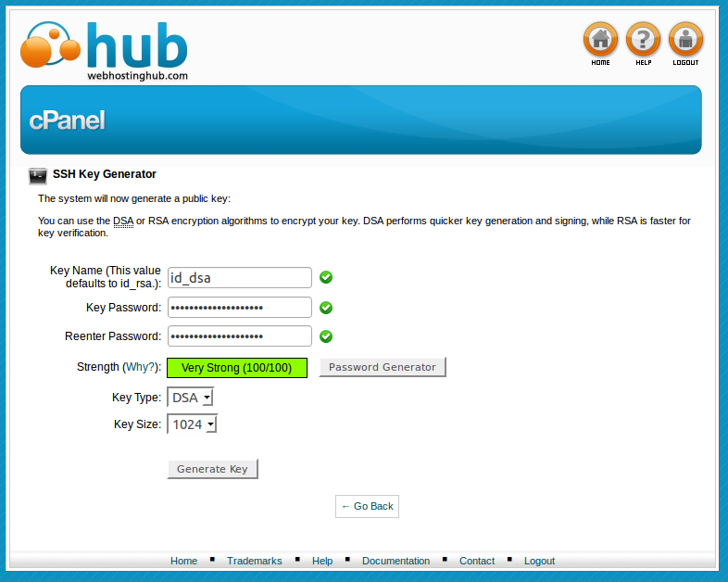Click into the Key Password field
This screenshot has width=728, height=582.
pyautogui.click(x=239, y=308)
